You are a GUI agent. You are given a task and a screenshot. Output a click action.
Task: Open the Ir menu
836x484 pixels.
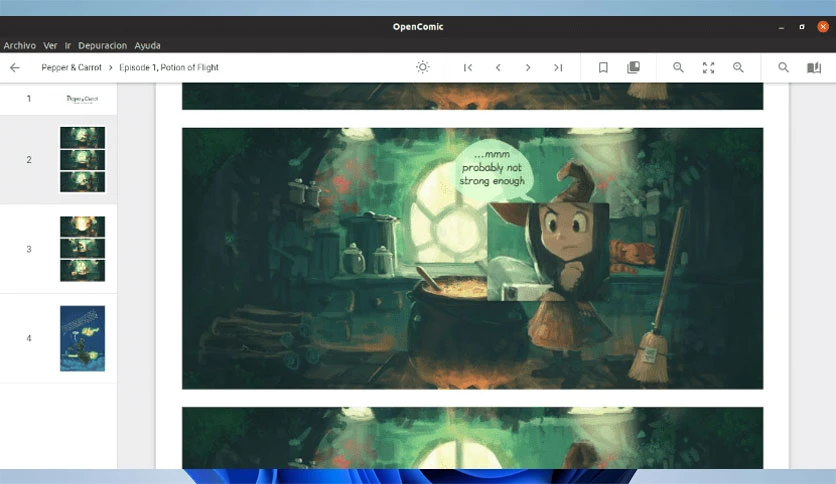[68, 46]
